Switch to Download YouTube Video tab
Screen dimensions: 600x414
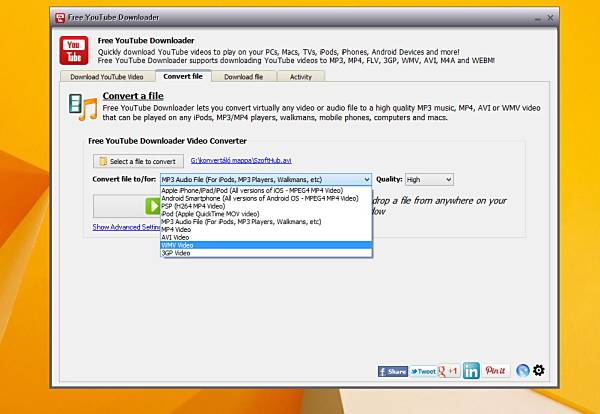pos(107,77)
